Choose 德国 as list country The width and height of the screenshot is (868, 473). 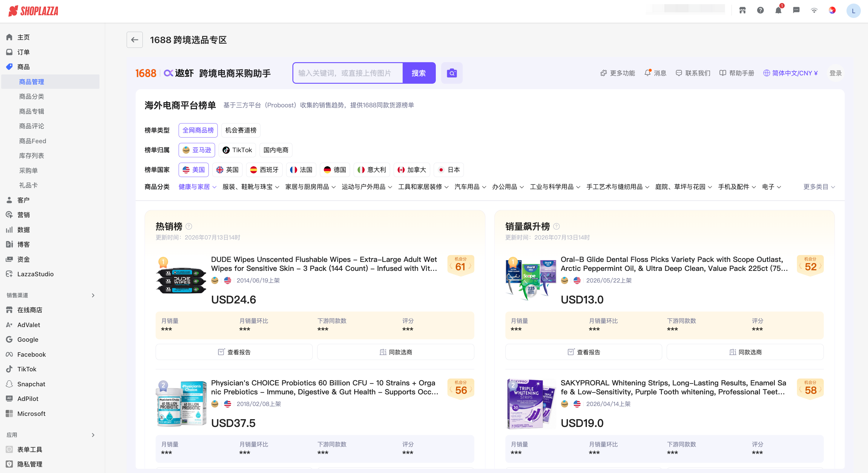[335, 170]
